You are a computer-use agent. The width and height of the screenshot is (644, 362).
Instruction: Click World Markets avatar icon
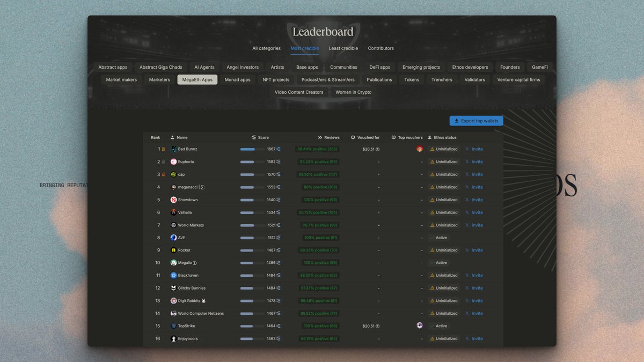click(173, 225)
